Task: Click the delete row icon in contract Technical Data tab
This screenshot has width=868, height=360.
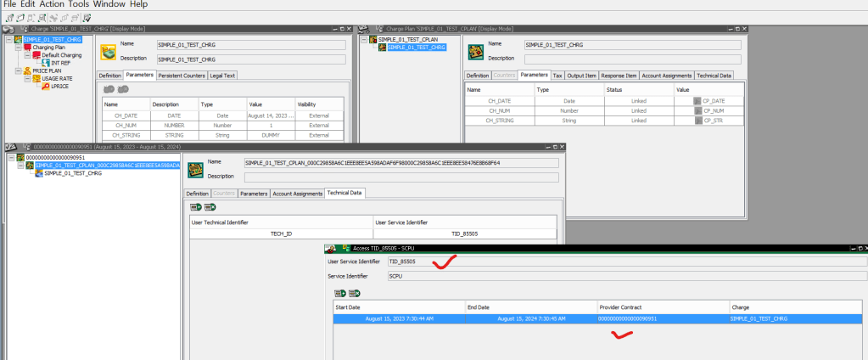Action: pos(210,207)
